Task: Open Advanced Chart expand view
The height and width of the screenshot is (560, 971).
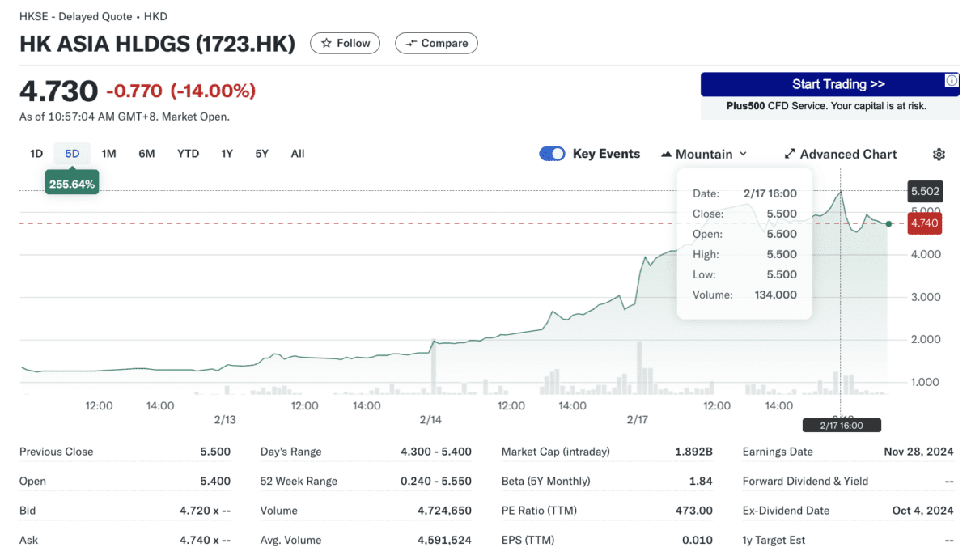Action: [x=840, y=154]
